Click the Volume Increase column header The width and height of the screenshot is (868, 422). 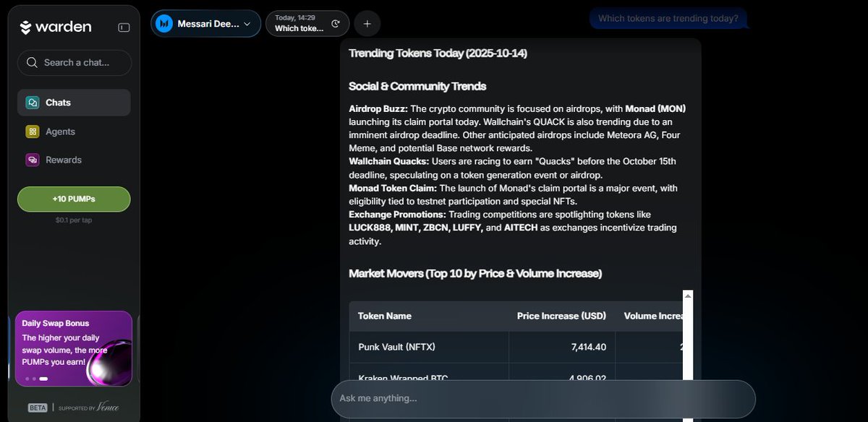(653, 316)
